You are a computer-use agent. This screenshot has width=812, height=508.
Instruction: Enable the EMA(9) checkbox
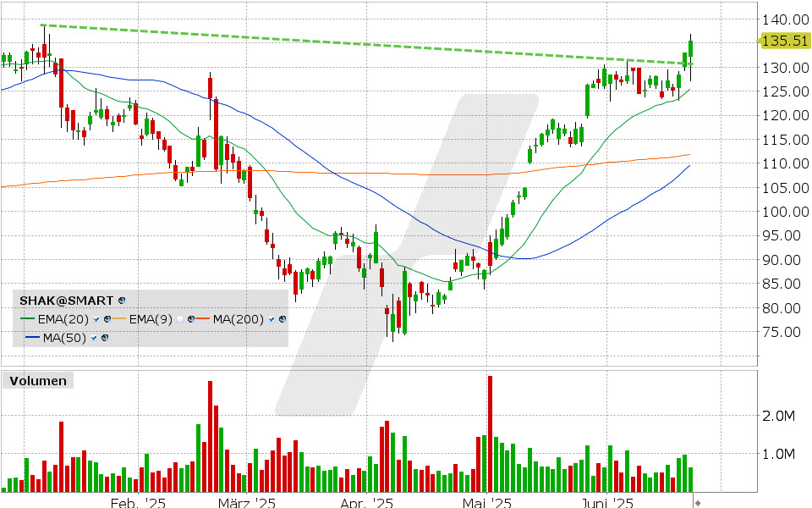(x=180, y=319)
